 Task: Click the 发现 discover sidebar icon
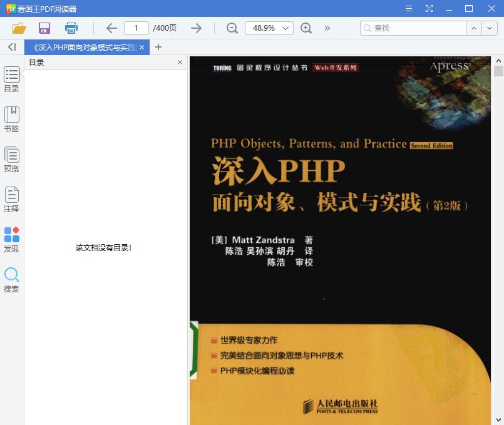click(11, 236)
